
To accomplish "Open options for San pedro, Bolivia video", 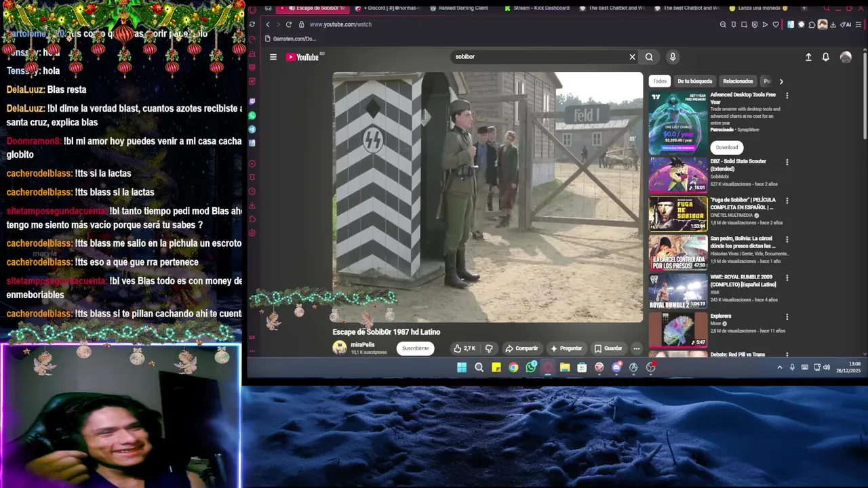I will pos(787,239).
